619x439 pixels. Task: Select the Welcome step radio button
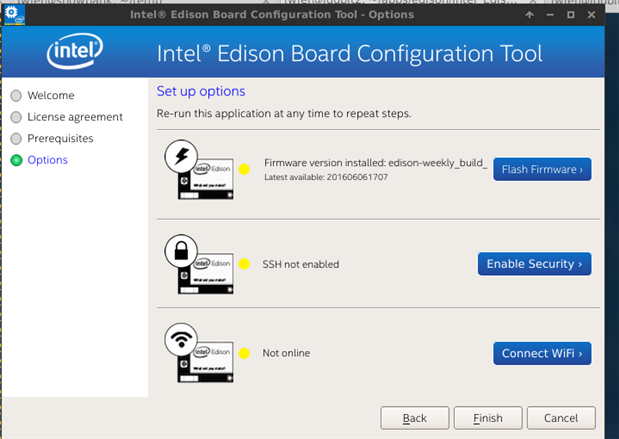coord(16,96)
